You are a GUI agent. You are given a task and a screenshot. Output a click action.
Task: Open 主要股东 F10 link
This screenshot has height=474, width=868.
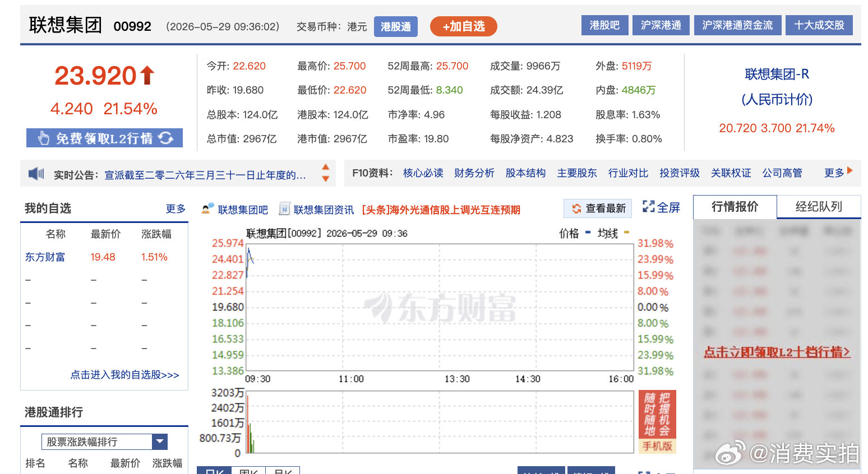coord(577,173)
